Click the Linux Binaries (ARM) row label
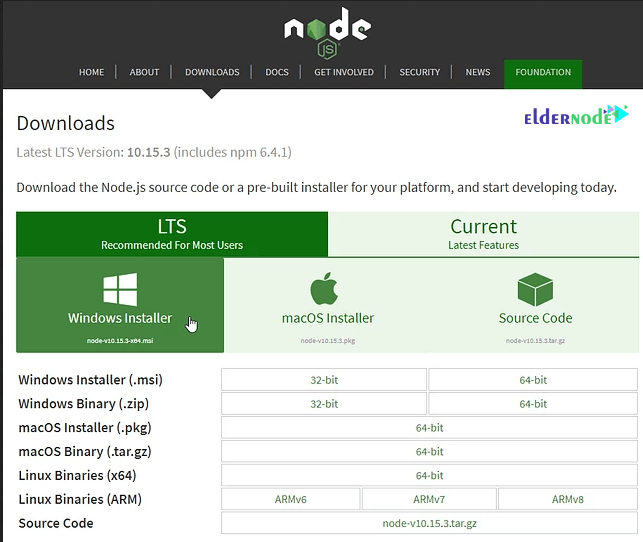Image resolution: width=643 pixels, height=542 pixels. (80, 499)
